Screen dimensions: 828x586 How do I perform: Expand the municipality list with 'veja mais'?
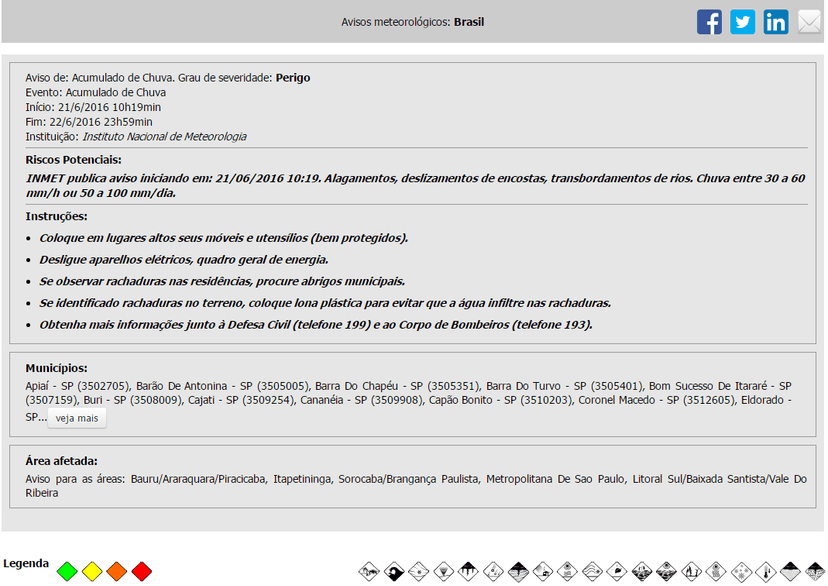[77, 418]
